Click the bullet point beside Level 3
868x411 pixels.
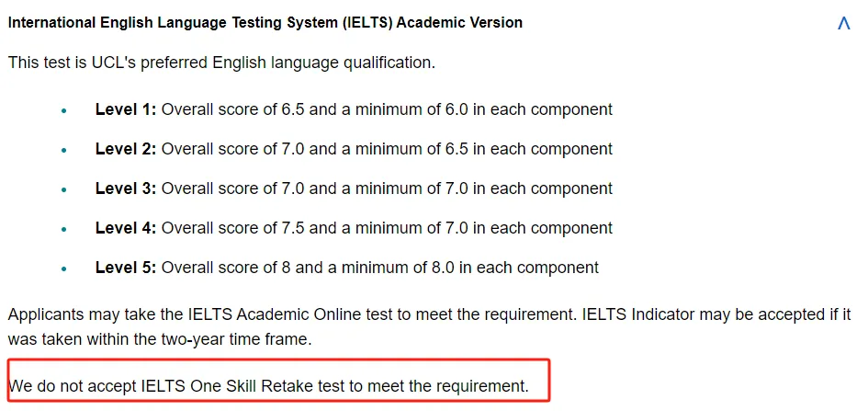click(64, 190)
